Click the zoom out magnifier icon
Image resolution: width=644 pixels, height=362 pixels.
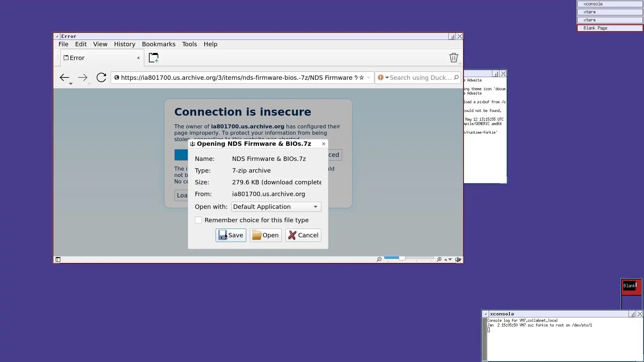click(379, 259)
